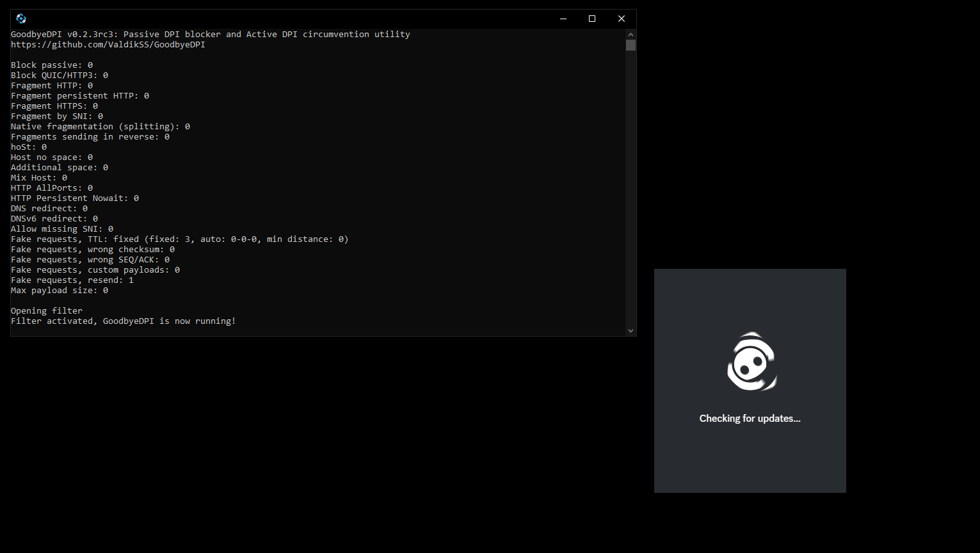
Task: Minimize the GoodbyeDPI console window
Action: click(x=563, y=19)
